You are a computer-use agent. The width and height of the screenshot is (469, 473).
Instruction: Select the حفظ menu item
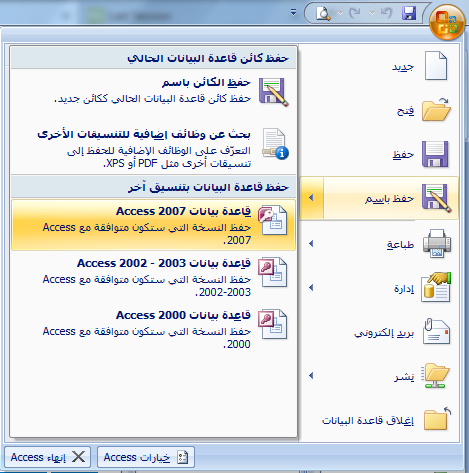point(379,154)
